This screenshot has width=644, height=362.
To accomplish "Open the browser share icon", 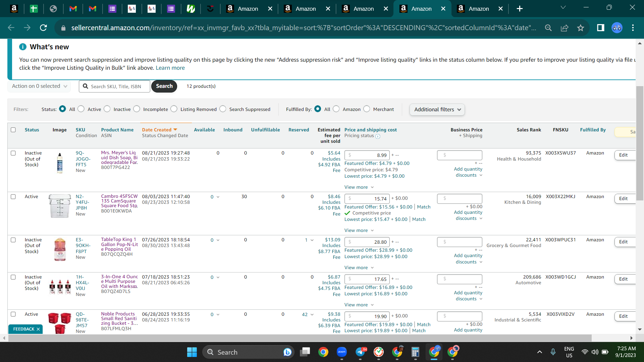I will click(x=565, y=28).
